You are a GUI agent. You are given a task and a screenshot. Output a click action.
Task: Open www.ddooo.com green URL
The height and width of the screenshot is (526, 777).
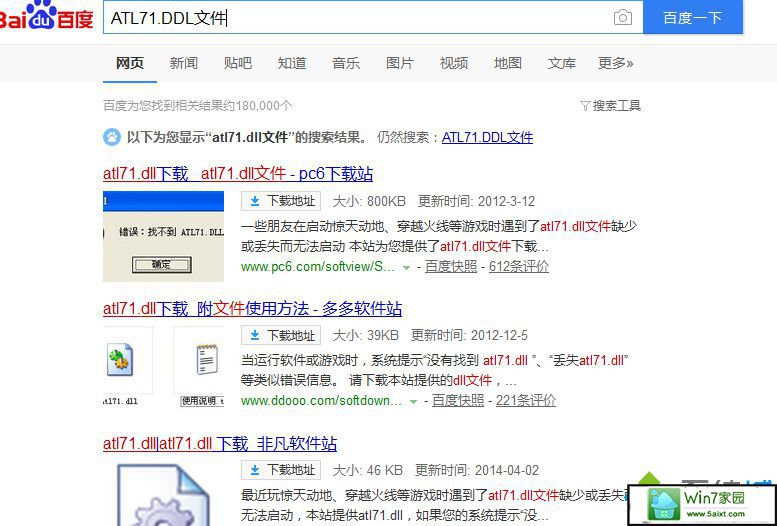click(x=322, y=401)
